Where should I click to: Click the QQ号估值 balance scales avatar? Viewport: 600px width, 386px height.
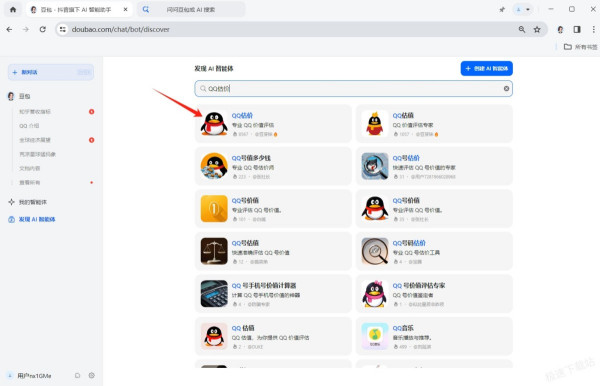click(x=214, y=251)
